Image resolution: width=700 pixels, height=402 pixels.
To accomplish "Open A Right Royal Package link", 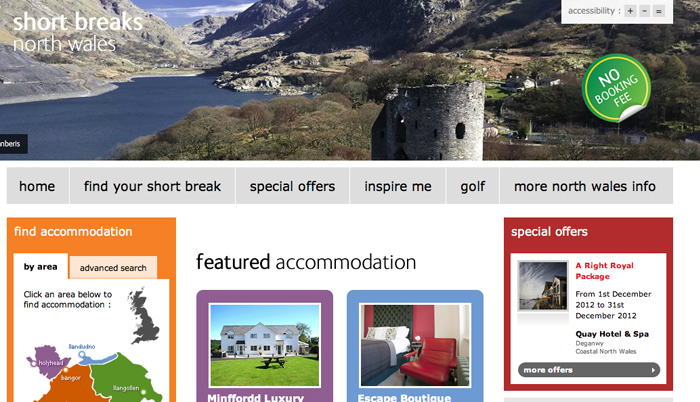I will 604,271.
